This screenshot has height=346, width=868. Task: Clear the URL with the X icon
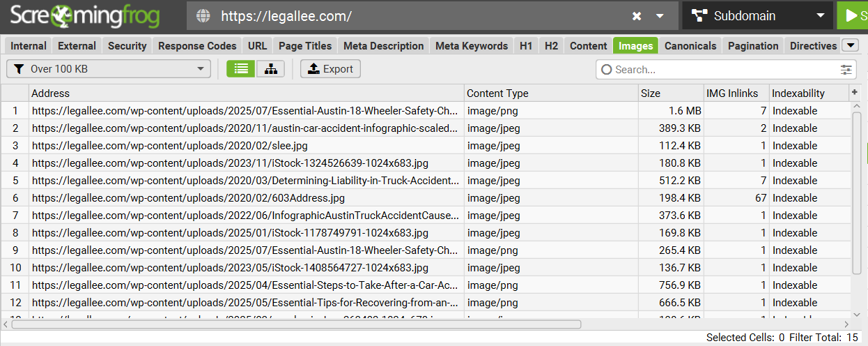tap(637, 16)
